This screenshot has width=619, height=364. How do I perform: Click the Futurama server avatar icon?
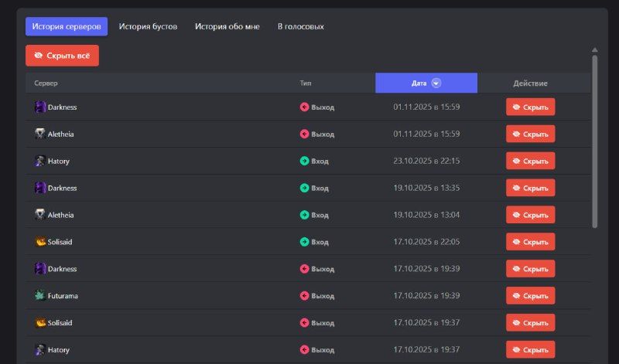click(x=40, y=296)
